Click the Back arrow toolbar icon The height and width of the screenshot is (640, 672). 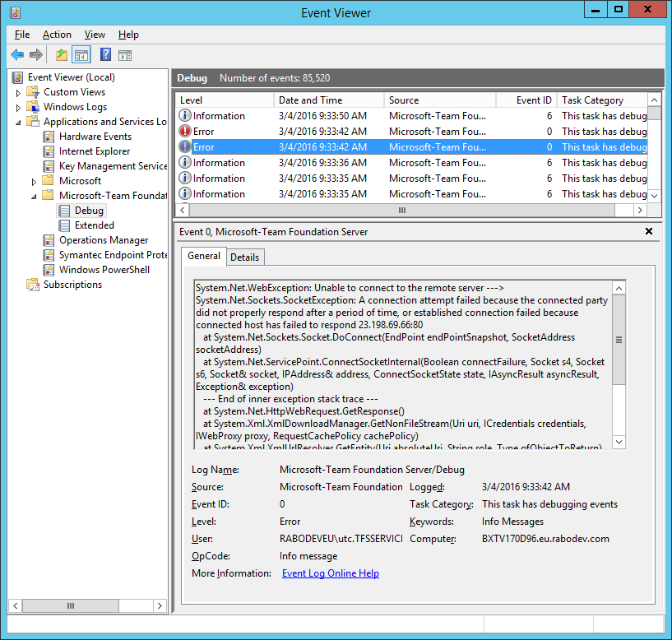[17, 55]
